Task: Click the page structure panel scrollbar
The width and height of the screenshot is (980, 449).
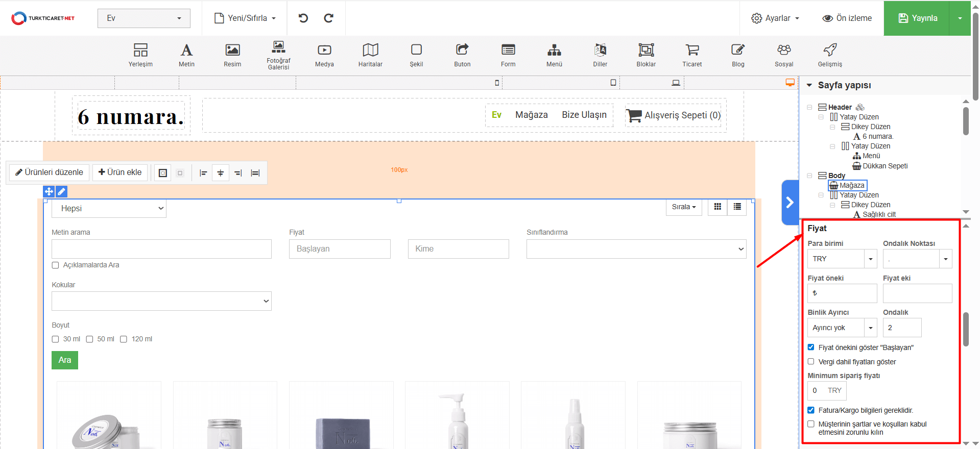Action: [966, 121]
